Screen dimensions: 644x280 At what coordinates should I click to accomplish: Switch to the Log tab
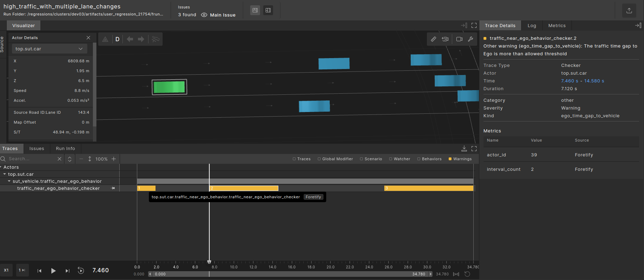pyautogui.click(x=531, y=26)
